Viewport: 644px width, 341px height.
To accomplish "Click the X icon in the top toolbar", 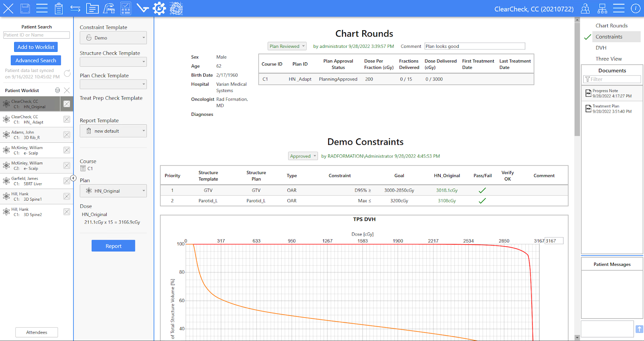I will pos(8,8).
